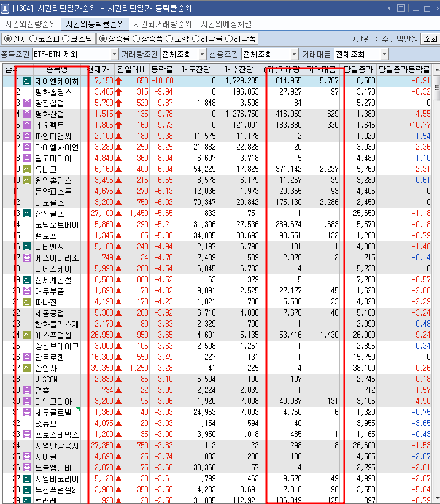
Task: Click the 증 badge next to 파인디앤씨
Action: pyautogui.click(x=27, y=136)
